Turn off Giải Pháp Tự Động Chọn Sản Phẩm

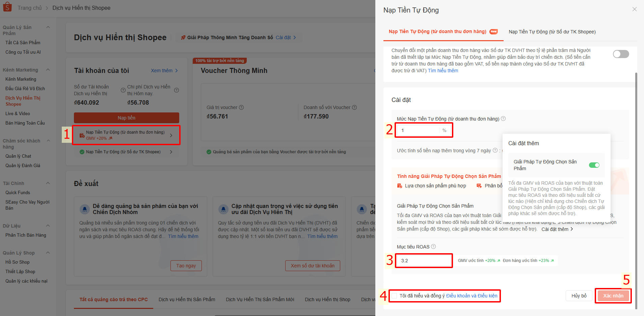(594, 165)
